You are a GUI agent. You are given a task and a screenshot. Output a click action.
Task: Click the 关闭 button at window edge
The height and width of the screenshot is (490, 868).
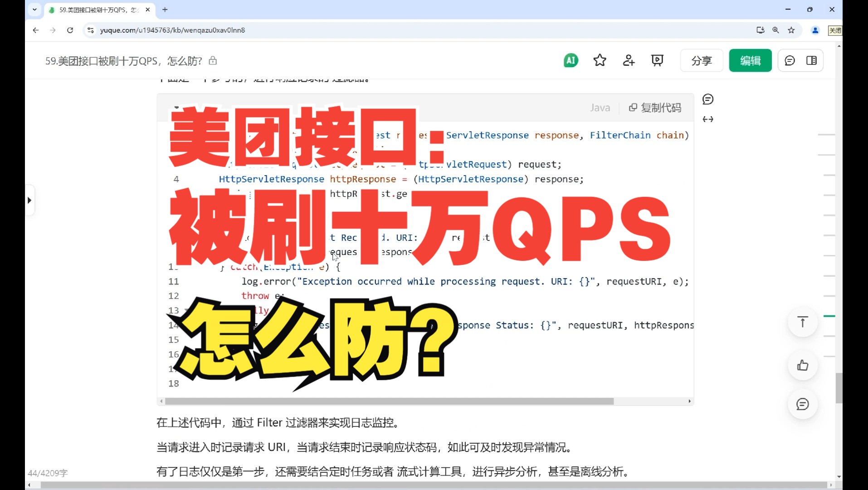[835, 30]
